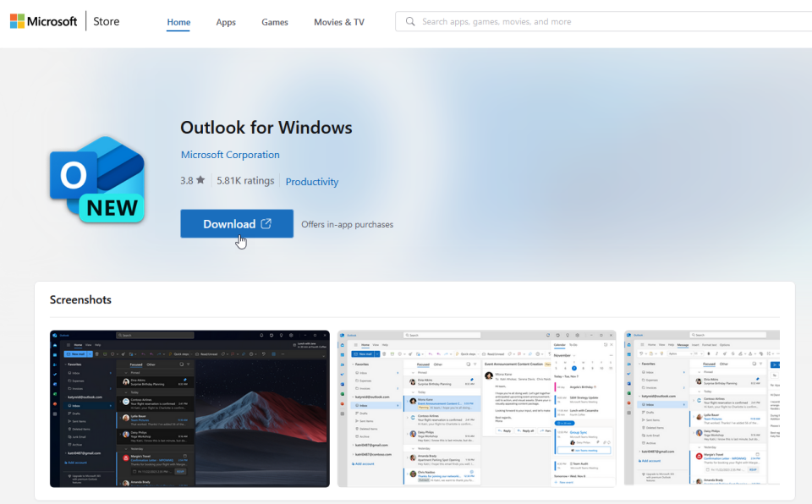Switch to the Apps tab

pos(225,22)
